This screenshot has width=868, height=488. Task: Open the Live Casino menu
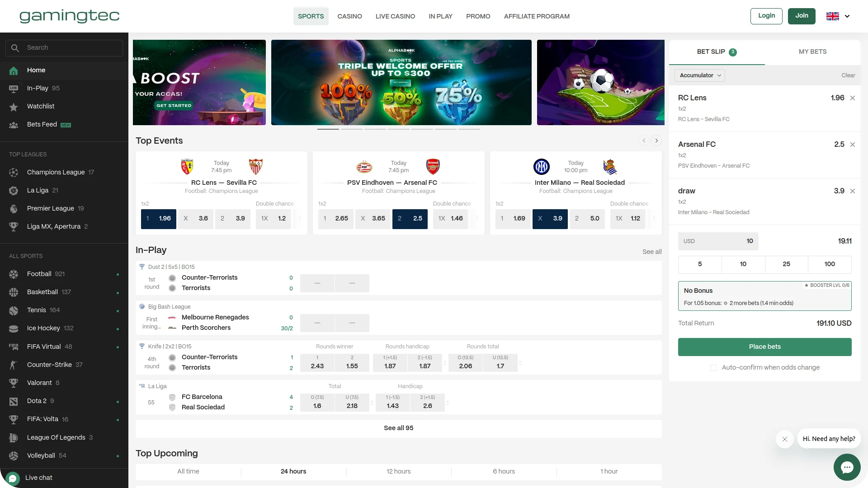pos(395,16)
